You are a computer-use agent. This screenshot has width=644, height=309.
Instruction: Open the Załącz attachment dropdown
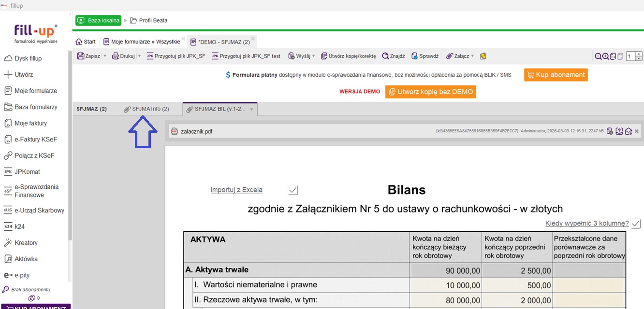pyautogui.click(x=472, y=56)
